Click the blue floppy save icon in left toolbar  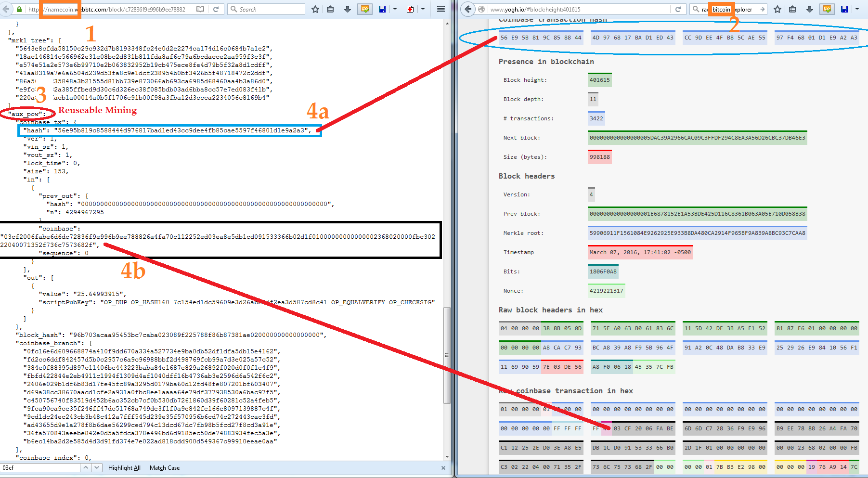(x=382, y=9)
